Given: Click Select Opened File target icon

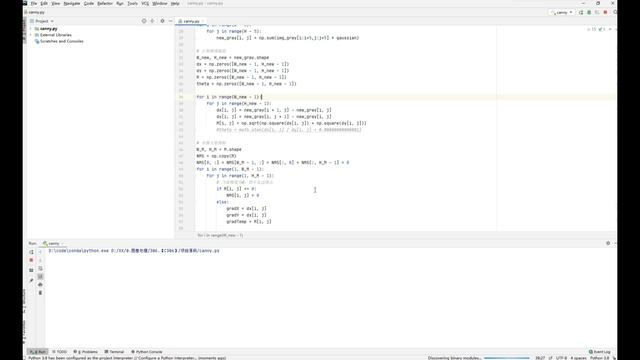Looking at the screenshot, I should pyautogui.click(x=144, y=21).
